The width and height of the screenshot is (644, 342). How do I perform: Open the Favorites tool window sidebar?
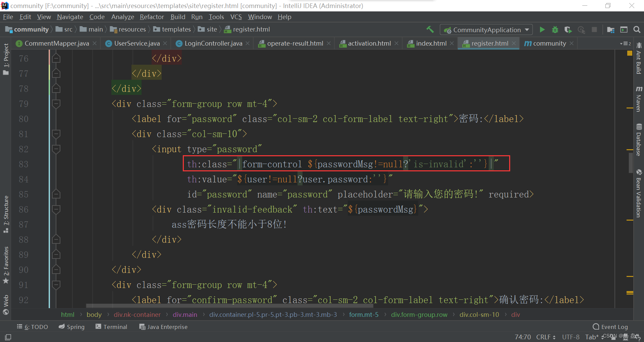tap(6, 265)
